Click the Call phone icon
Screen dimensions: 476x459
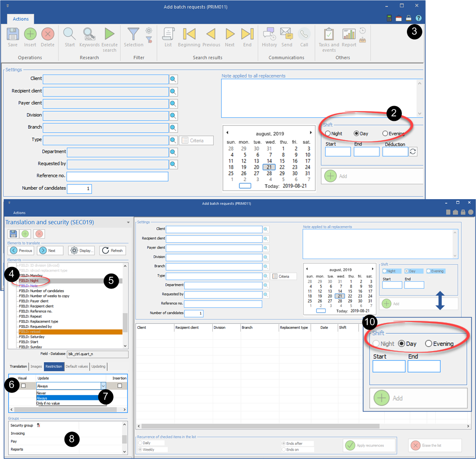tap(304, 34)
